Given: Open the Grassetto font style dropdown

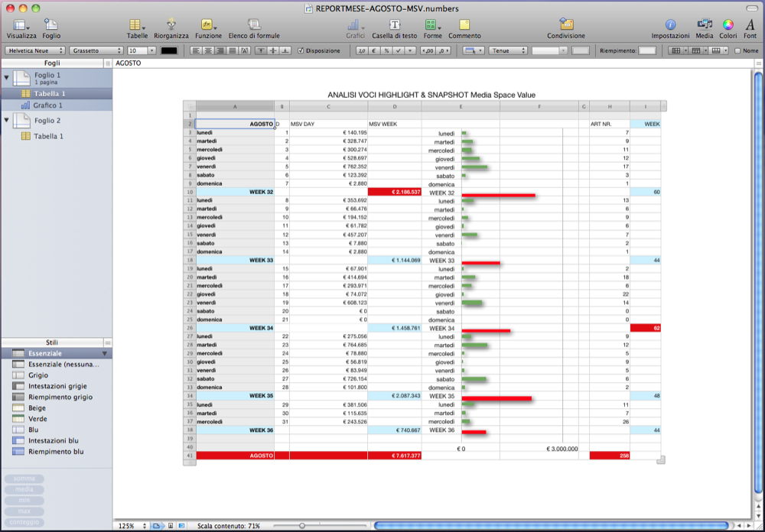Looking at the screenshot, I should point(96,50).
